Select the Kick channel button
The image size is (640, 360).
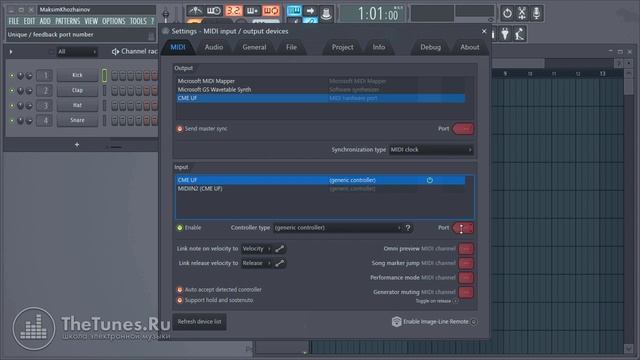click(77, 75)
